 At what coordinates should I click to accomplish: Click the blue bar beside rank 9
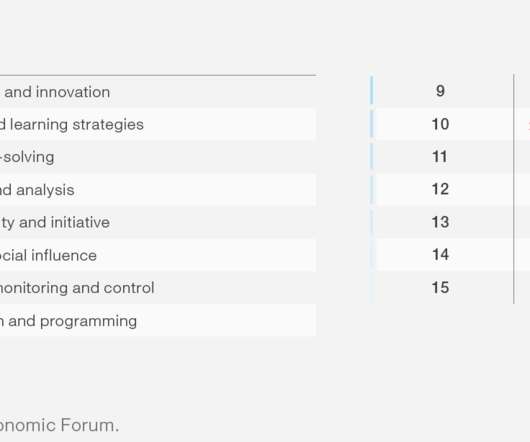(x=372, y=90)
